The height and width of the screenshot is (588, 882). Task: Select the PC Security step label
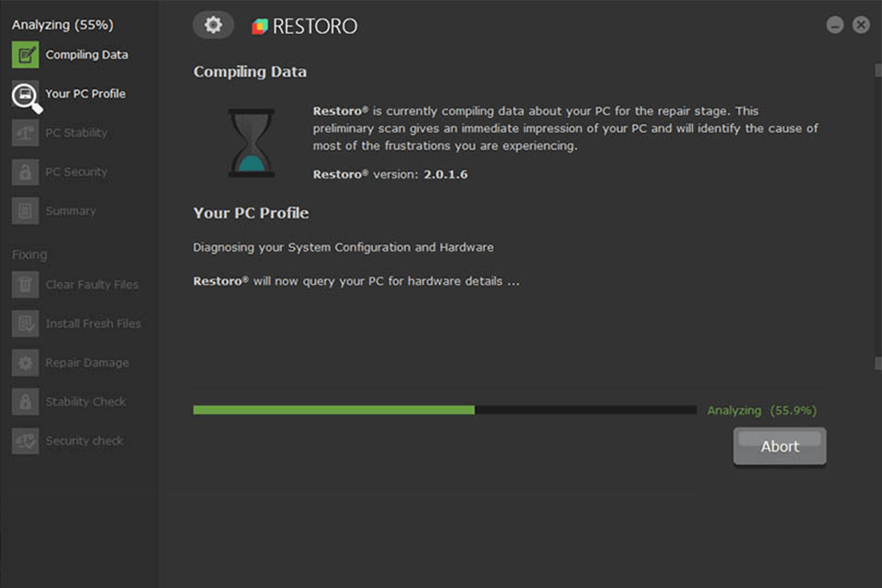pyautogui.click(x=76, y=172)
